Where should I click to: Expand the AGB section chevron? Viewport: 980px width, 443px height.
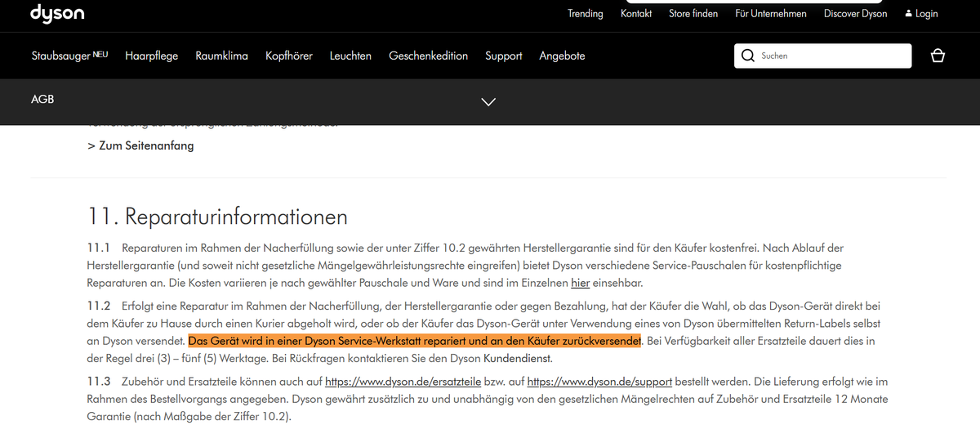click(x=488, y=102)
